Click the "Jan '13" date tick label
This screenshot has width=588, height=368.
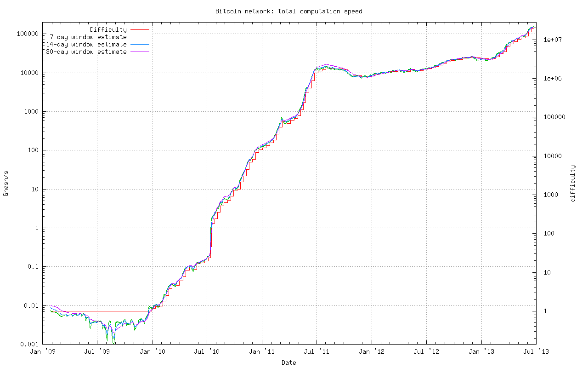point(482,352)
